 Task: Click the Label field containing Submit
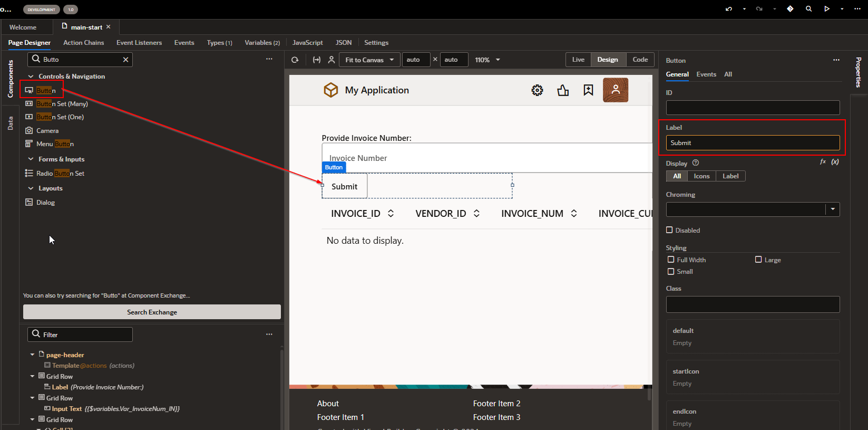coord(753,143)
